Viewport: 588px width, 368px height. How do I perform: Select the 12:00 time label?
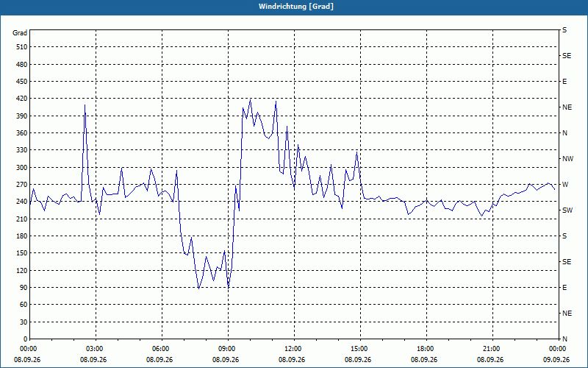pyautogui.click(x=294, y=348)
